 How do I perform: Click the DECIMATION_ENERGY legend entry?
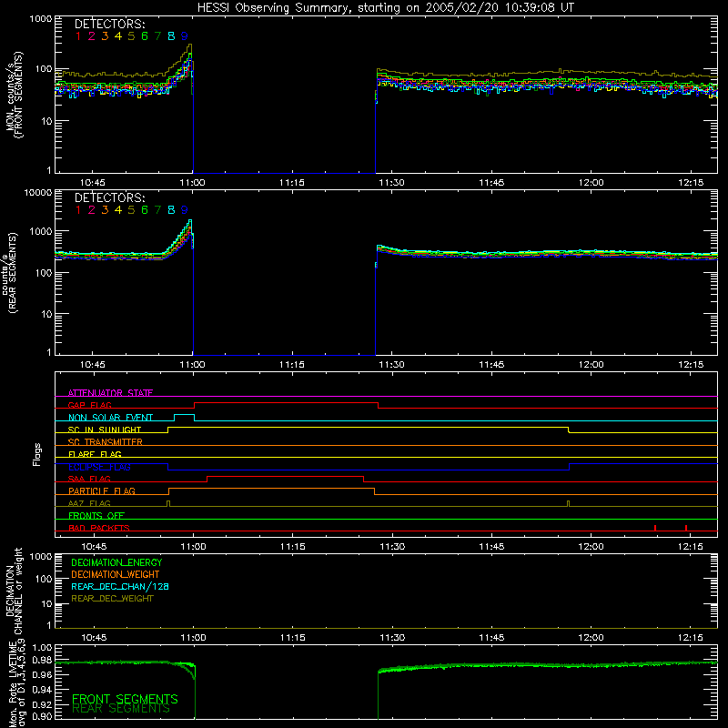[x=116, y=562]
